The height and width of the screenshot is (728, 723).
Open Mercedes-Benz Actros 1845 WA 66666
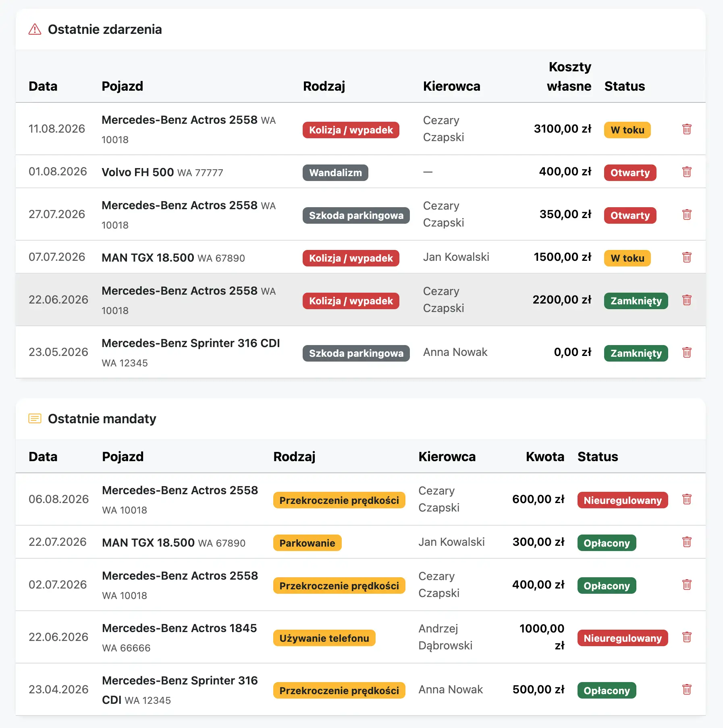click(x=179, y=637)
